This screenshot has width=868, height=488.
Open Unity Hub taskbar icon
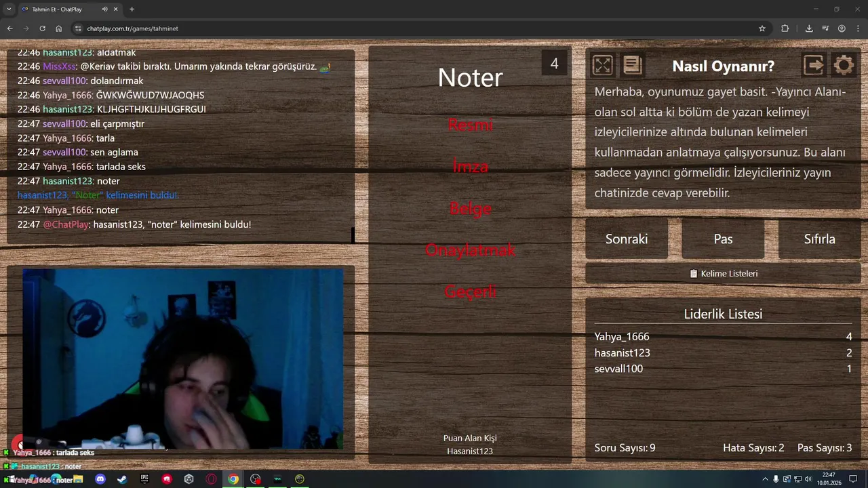click(x=189, y=479)
